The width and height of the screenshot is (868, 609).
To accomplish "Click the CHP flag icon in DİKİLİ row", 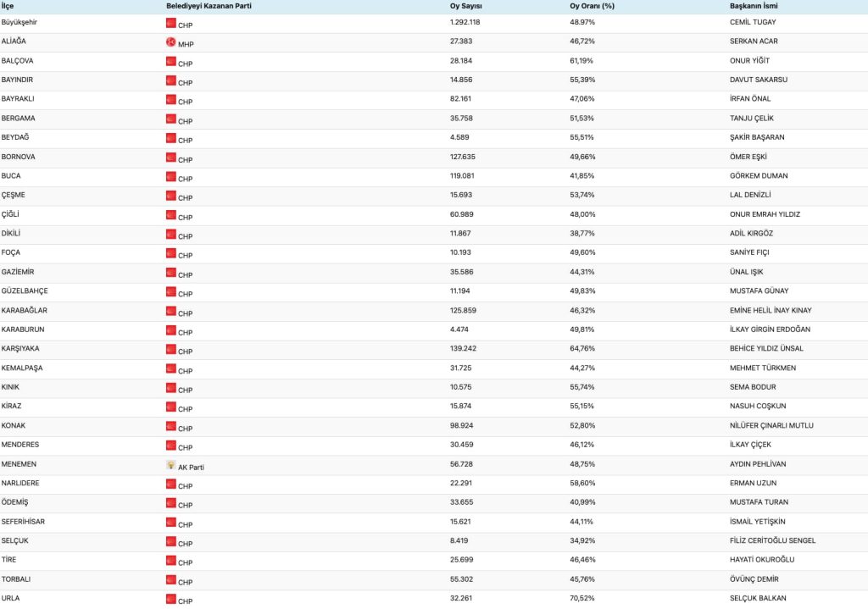I will (x=170, y=235).
